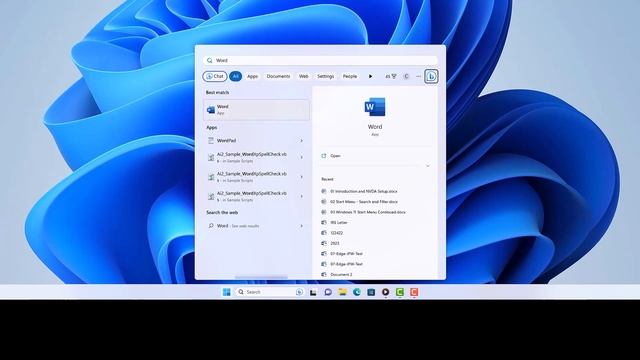Viewport: 640px width, 360px height.
Task: Switch to the Apps filter tab
Action: pyautogui.click(x=253, y=76)
